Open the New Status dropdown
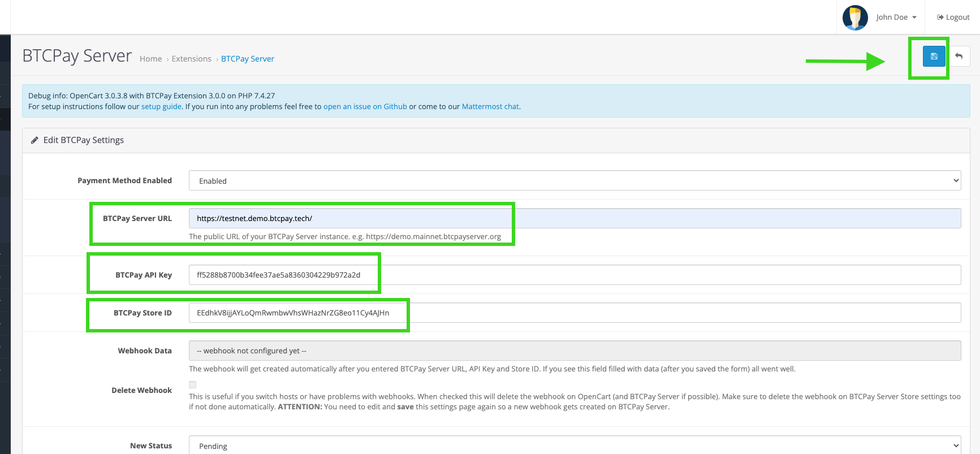The image size is (980, 454). [575, 446]
